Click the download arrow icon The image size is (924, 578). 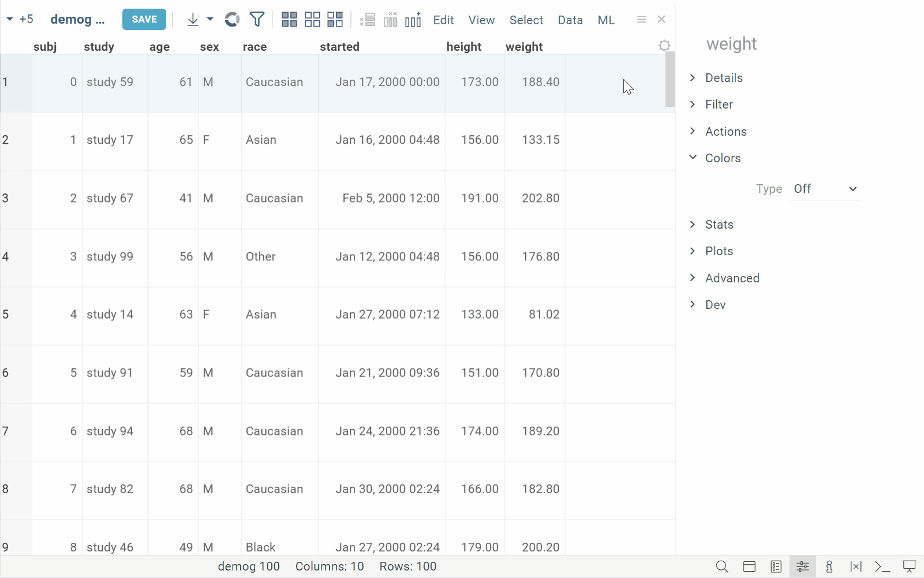point(193,20)
